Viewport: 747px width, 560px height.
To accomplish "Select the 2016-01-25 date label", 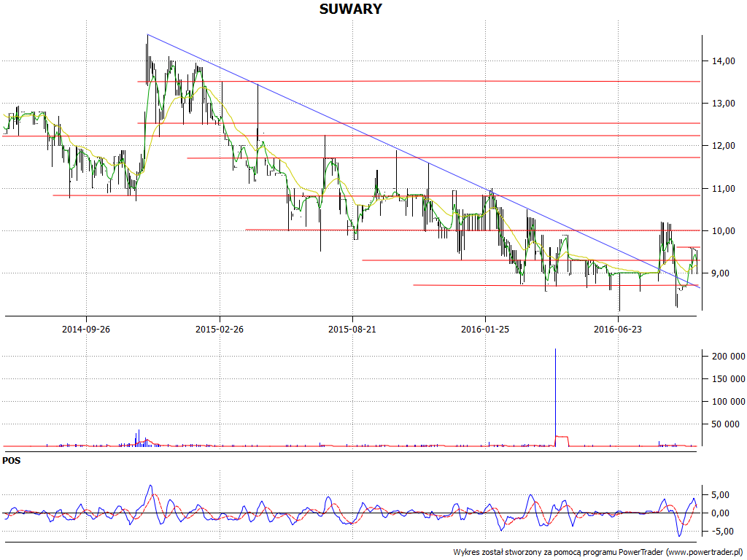I will (485, 329).
